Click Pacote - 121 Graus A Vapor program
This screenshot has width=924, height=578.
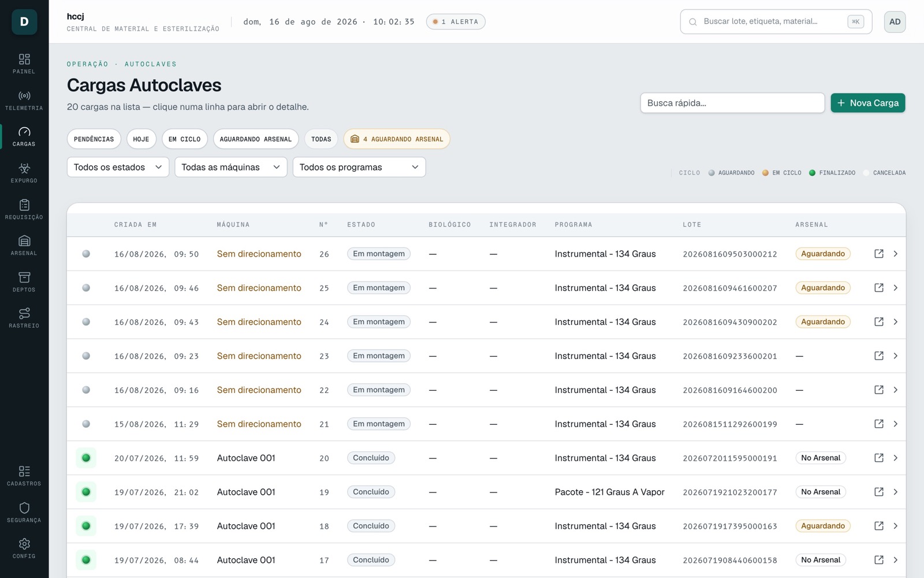click(x=610, y=492)
